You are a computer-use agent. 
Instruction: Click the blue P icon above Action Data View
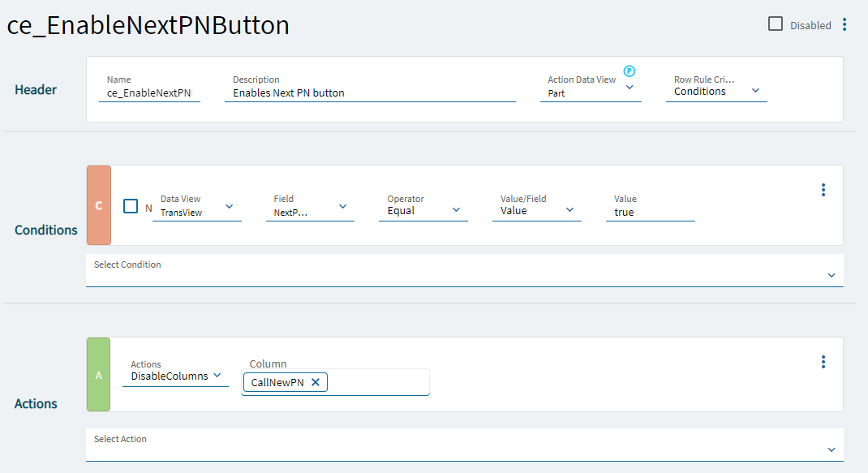[630, 71]
